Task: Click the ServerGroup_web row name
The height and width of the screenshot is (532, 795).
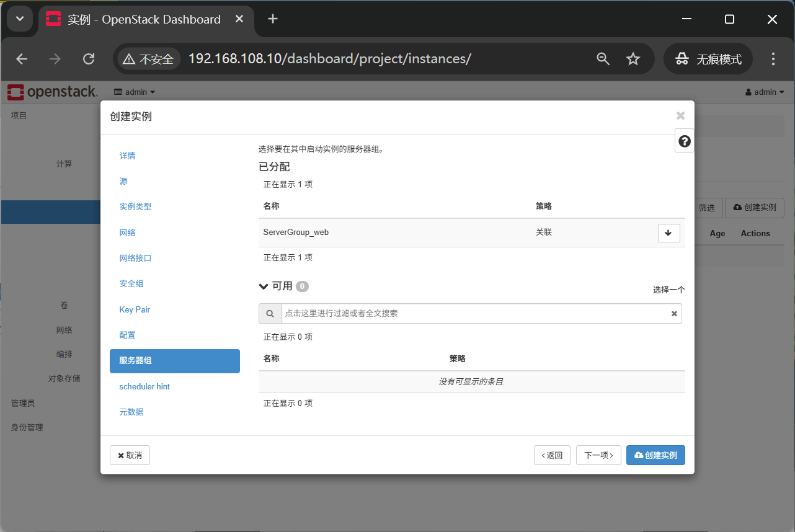Action: [x=296, y=233]
